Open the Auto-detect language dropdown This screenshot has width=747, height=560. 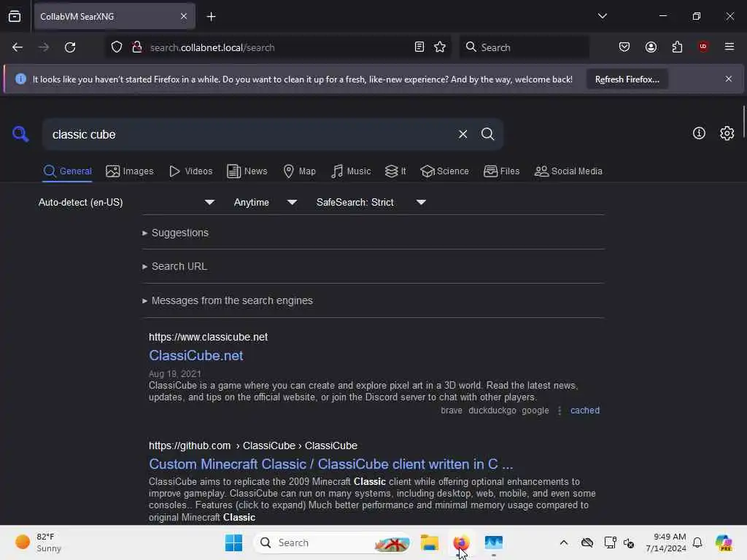tap(127, 203)
